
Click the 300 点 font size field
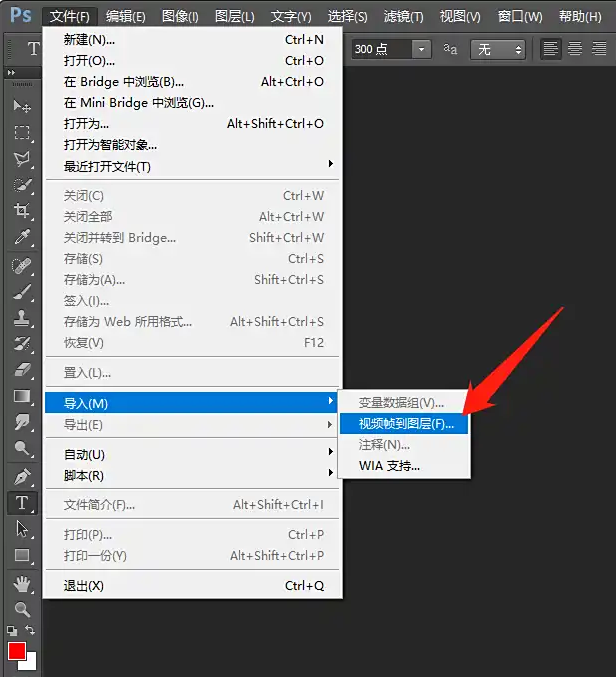coord(380,49)
